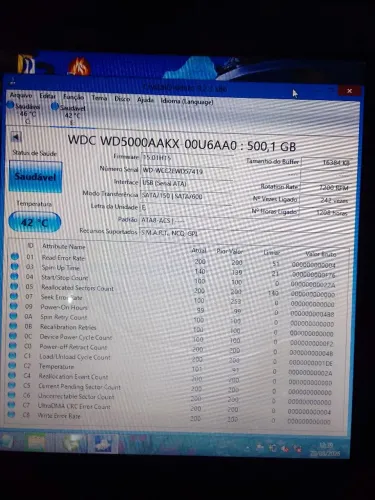Click the Pior Valor column header
The height and width of the screenshot is (500, 375).
pos(230,251)
